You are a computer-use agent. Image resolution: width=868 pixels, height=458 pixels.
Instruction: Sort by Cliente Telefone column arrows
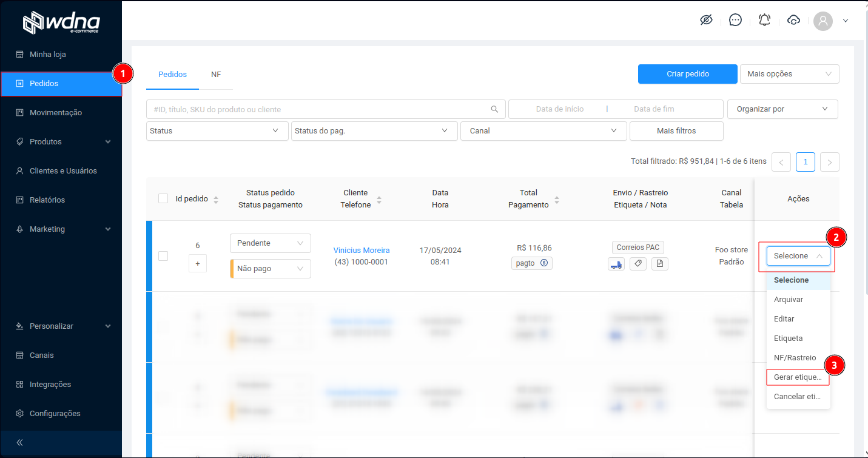click(x=379, y=200)
